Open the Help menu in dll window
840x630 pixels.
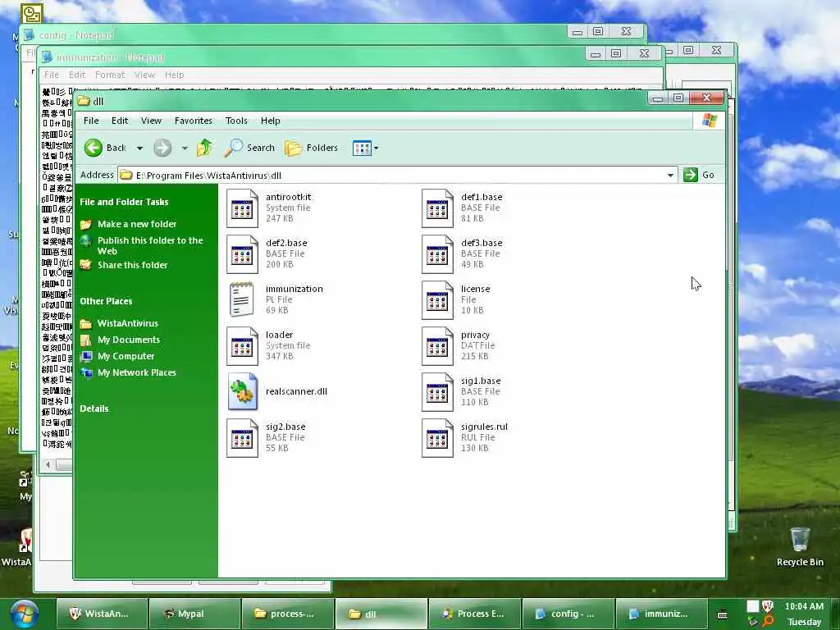pyautogui.click(x=271, y=121)
